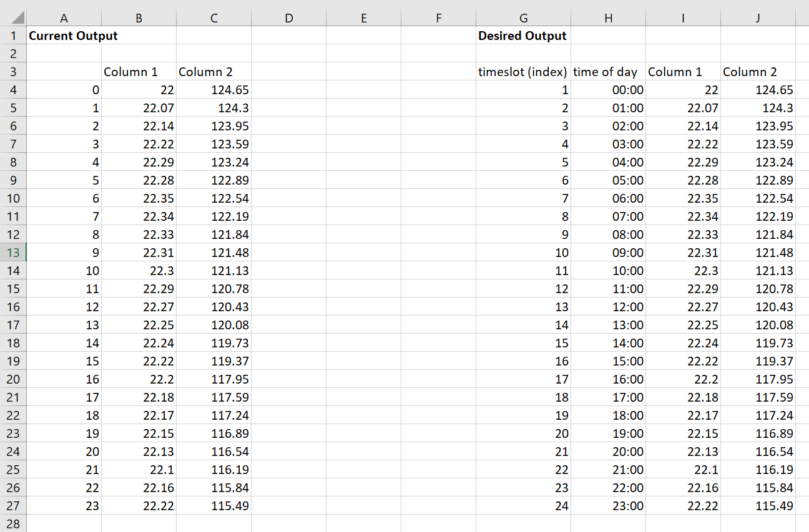Click cell I16 with value 22.27

(683, 307)
